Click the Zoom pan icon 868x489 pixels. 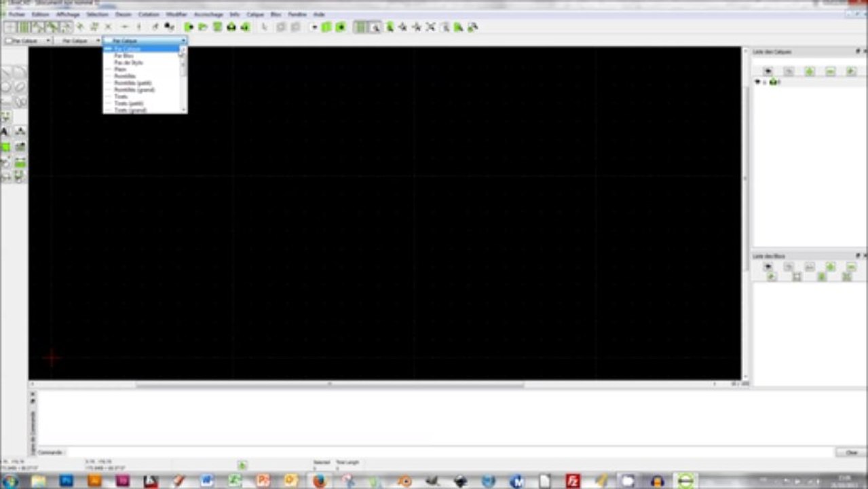point(472,27)
